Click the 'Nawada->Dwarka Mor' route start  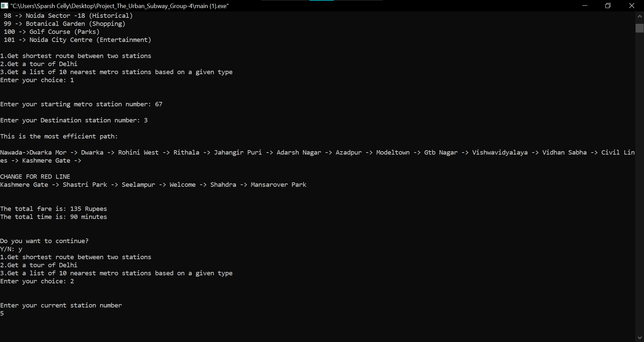[33, 153]
